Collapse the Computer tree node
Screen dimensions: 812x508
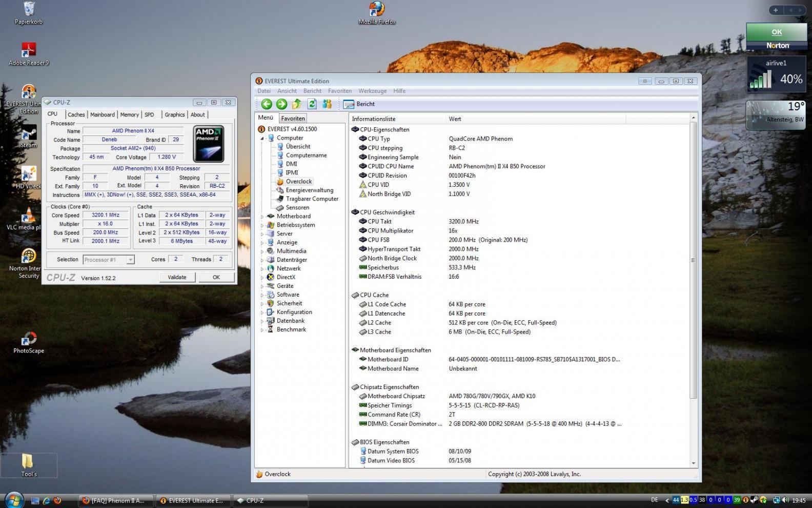pyautogui.click(x=262, y=138)
